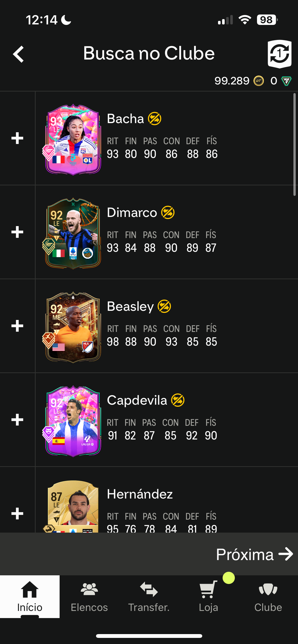Tap untradeable icon beside Beasley

pos(164,306)
